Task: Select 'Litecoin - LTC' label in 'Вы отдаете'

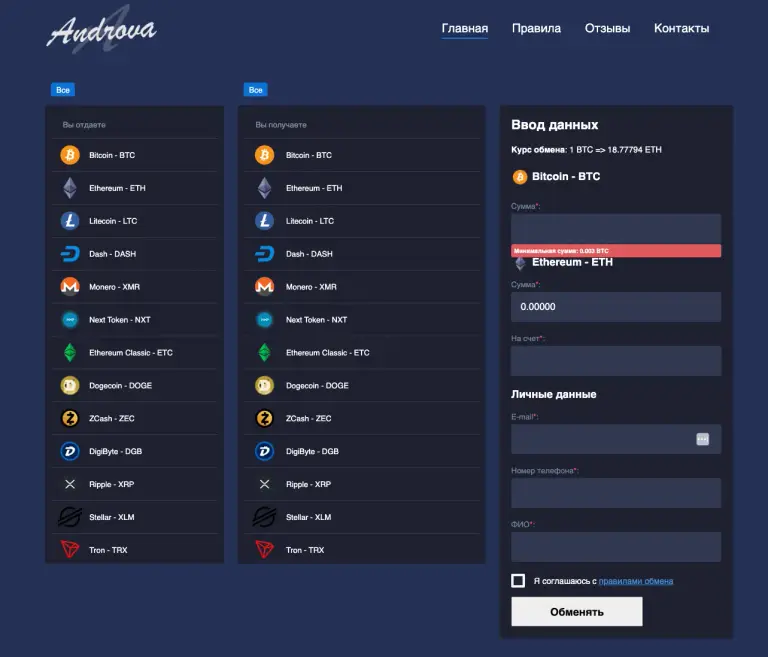Action: (113, 221)
